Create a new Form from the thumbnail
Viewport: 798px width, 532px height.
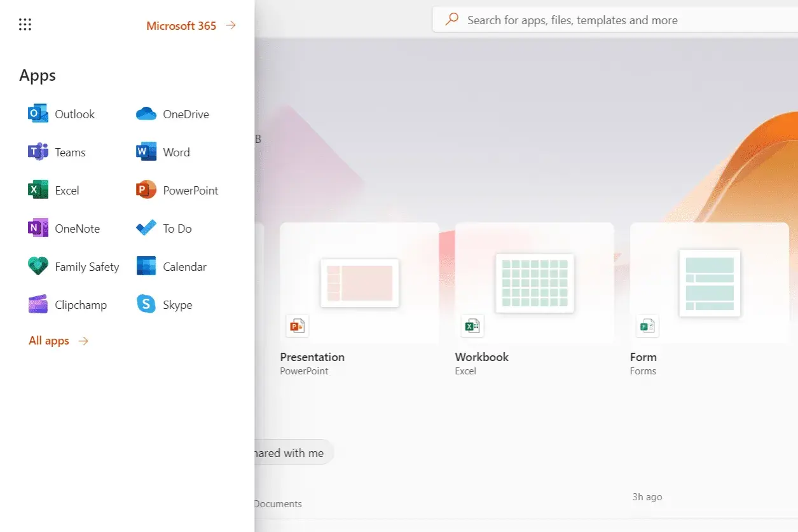pos(710,283)
